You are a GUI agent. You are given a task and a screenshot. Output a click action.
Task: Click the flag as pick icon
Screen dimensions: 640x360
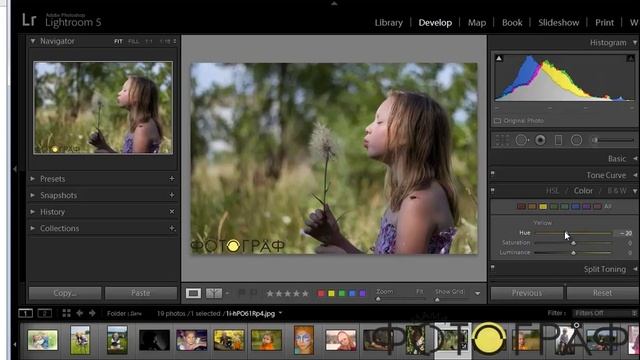pyautogui.click(x=242, y=293)
